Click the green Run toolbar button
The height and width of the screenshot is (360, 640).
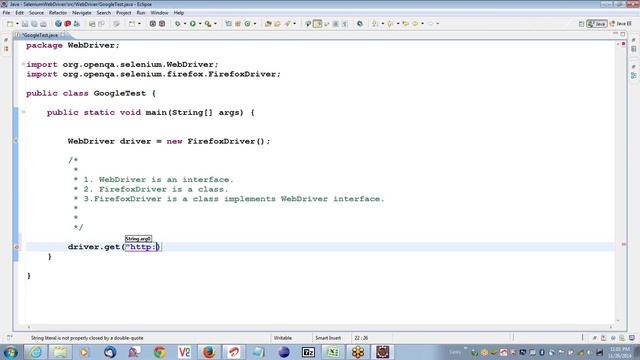pos(193,24)
